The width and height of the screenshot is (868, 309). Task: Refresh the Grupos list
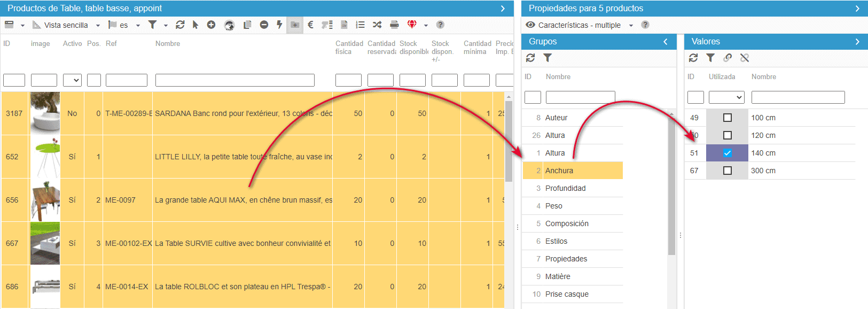530,58
